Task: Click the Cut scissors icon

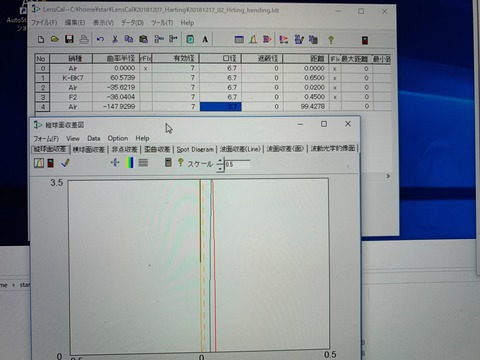Action: [115, 40]
